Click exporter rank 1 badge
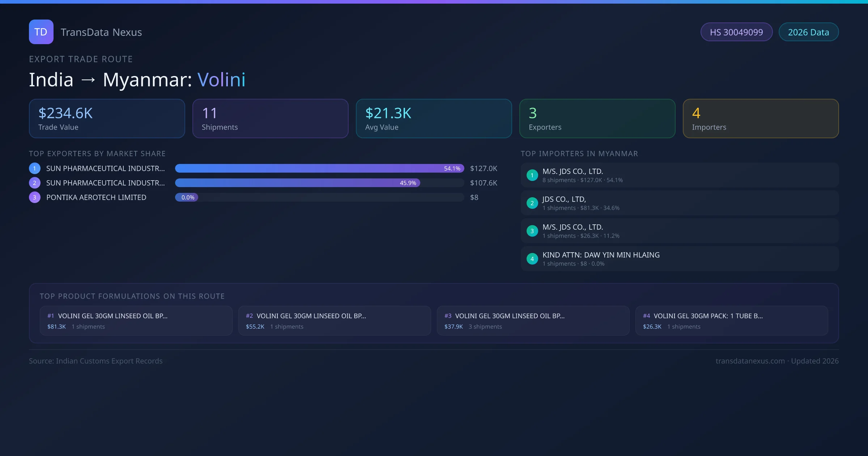 35,168
